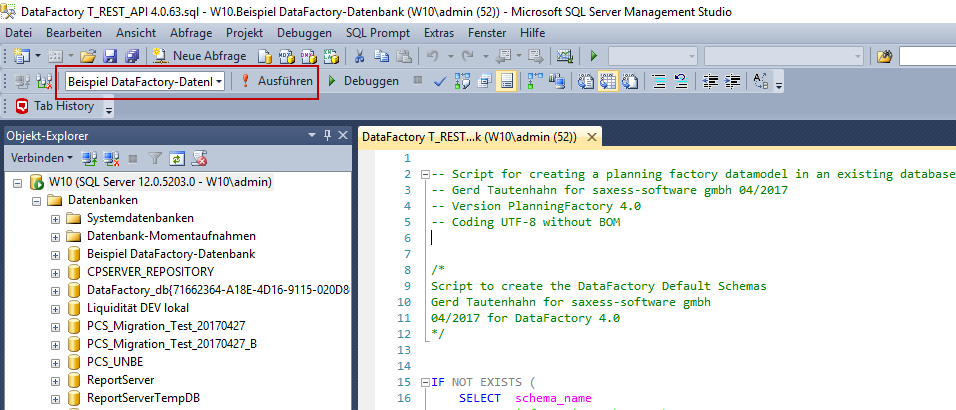Click the Neue Abfrage button
Screen dimensions: 956x410
tap(200, 56)
